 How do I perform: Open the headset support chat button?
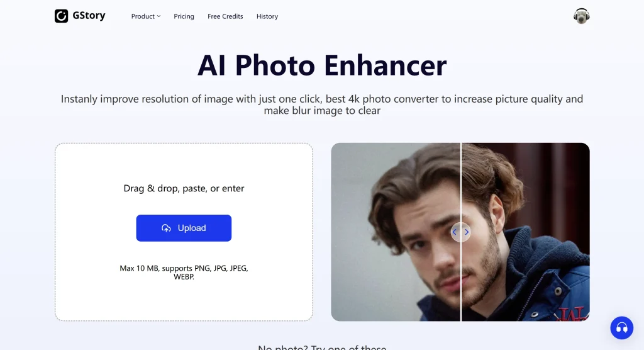[621, 328]
